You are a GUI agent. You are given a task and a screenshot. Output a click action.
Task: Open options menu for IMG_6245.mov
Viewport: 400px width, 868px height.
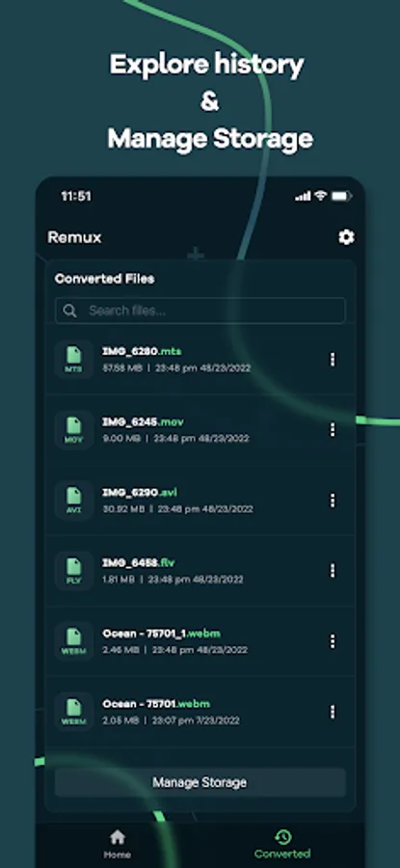click(333, 429)
